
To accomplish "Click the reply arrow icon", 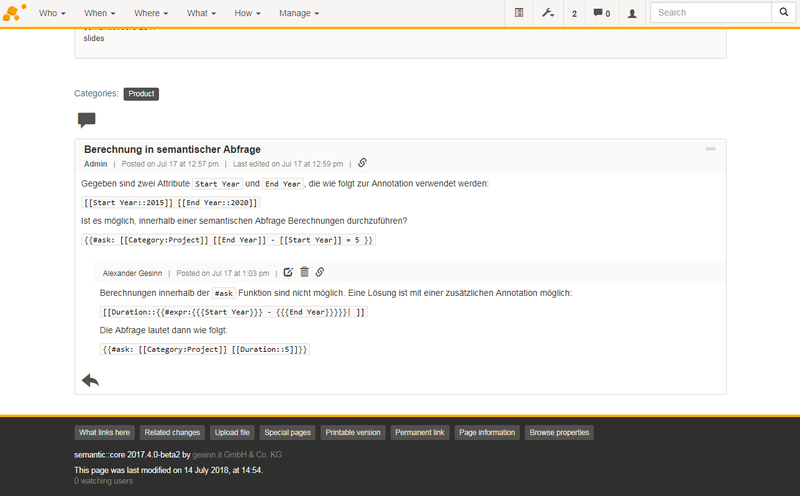I will [x=90, y=380].
